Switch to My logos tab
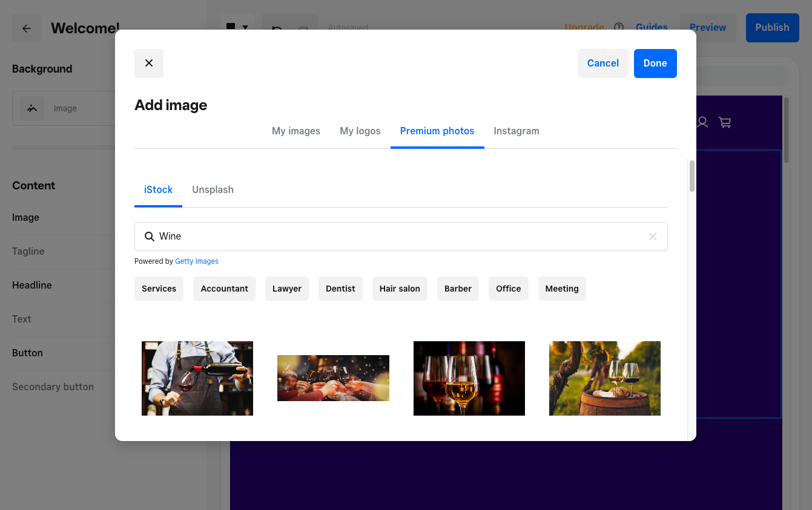This screenshot has width=812, height=510. click(x=360, y=131)
